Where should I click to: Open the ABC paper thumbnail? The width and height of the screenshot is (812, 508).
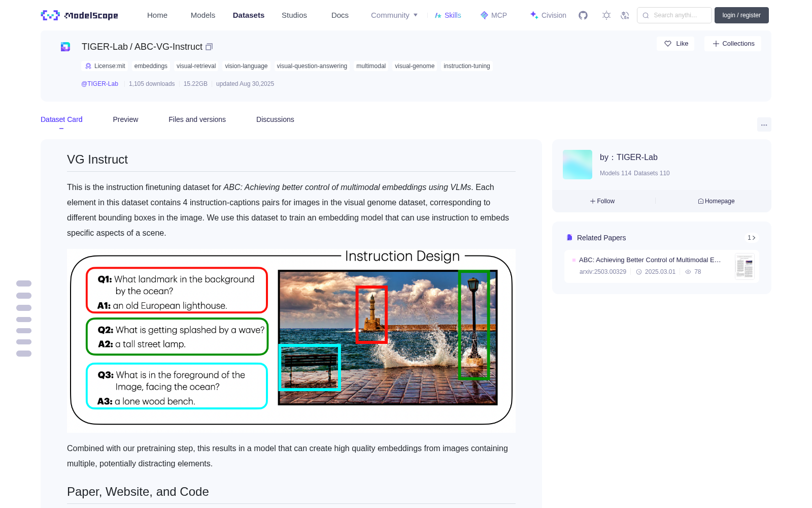tap(745, 266)
